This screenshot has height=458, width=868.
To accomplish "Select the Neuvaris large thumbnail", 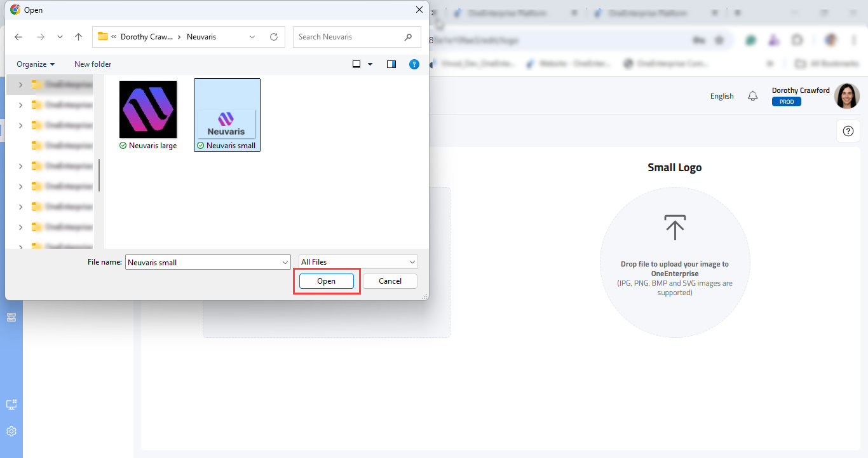I will 148,110.
